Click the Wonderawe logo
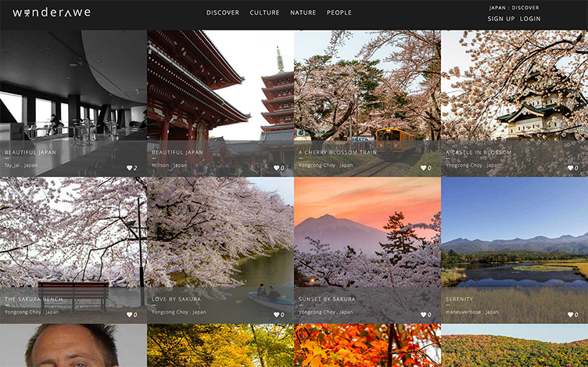The width and height of the screenshot is (588, 367). (52, 13)
